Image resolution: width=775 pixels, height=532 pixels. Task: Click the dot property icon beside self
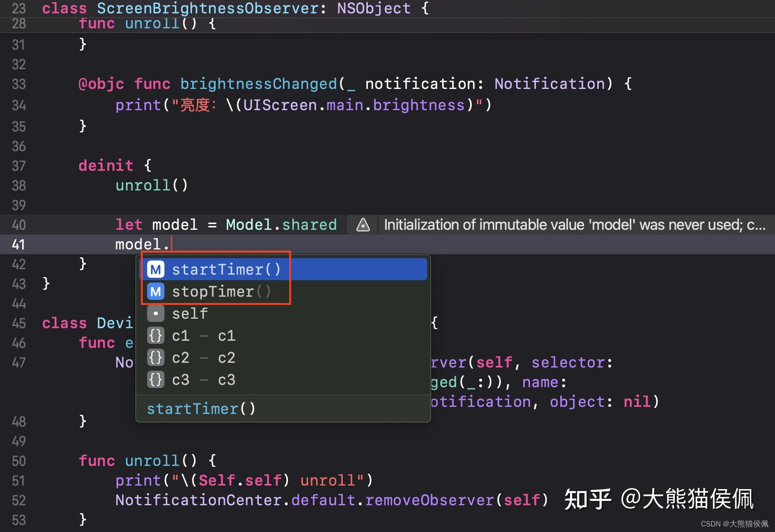(156, 313)
